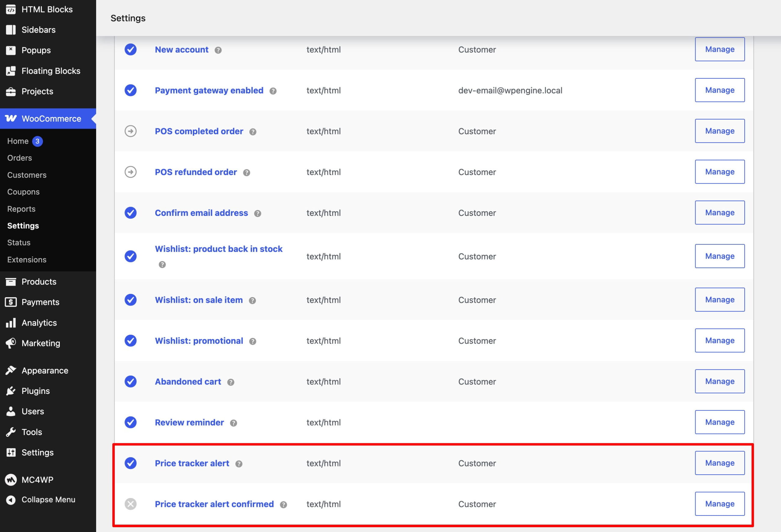Open the Sidebars admin menu item

point(38,30)
